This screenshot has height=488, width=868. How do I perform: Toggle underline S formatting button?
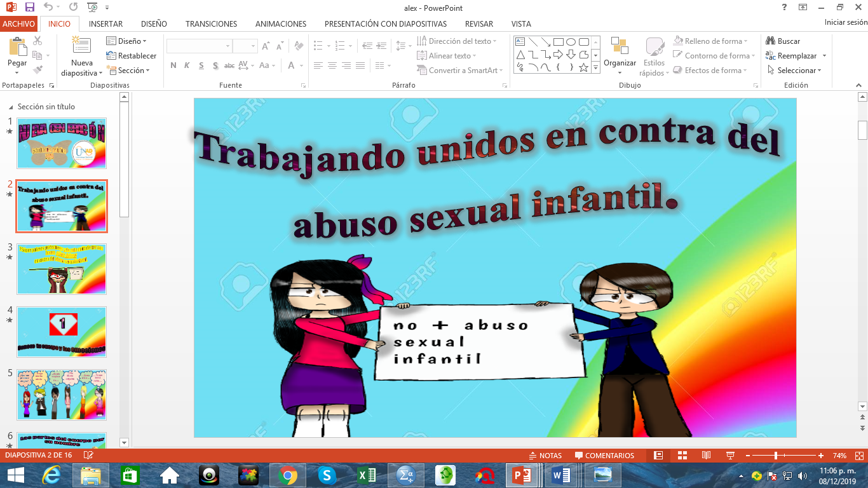[x=201, y=65]
